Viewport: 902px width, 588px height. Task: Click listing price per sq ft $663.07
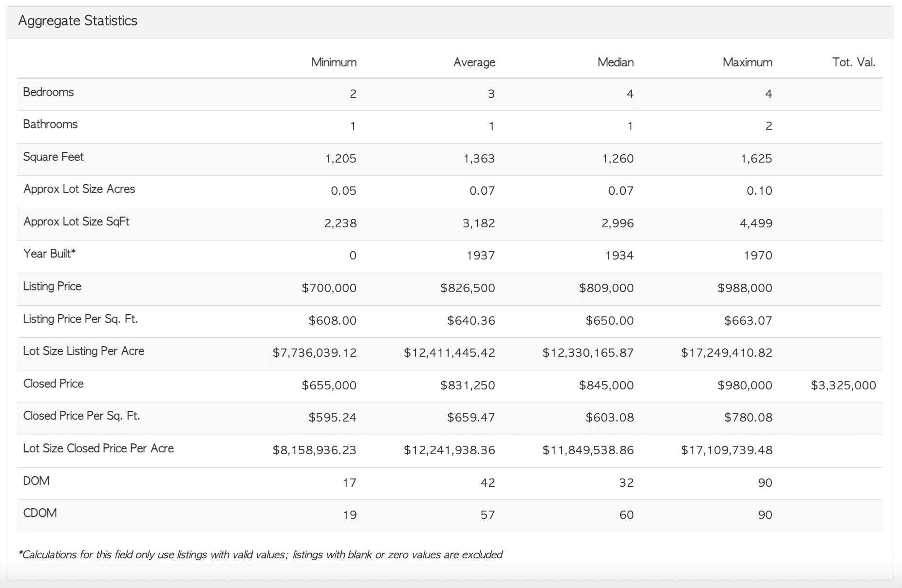(x=749, y=321)
